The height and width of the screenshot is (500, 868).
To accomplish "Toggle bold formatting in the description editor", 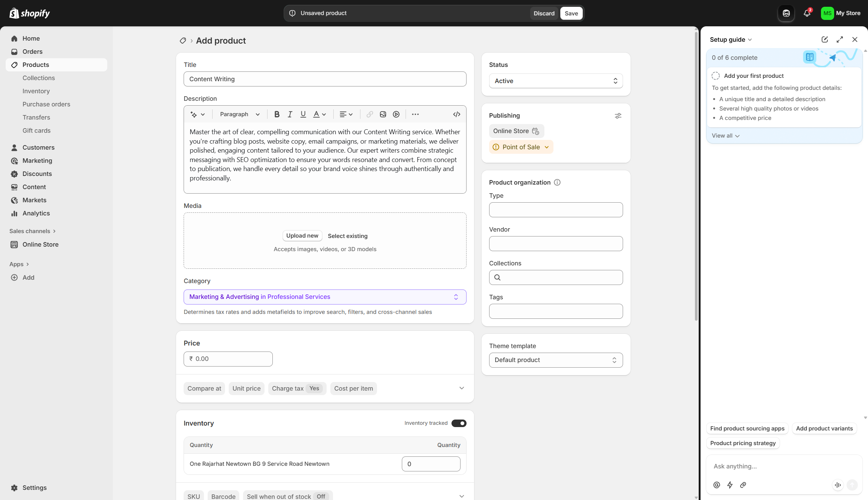I will [x=277, y=114].
